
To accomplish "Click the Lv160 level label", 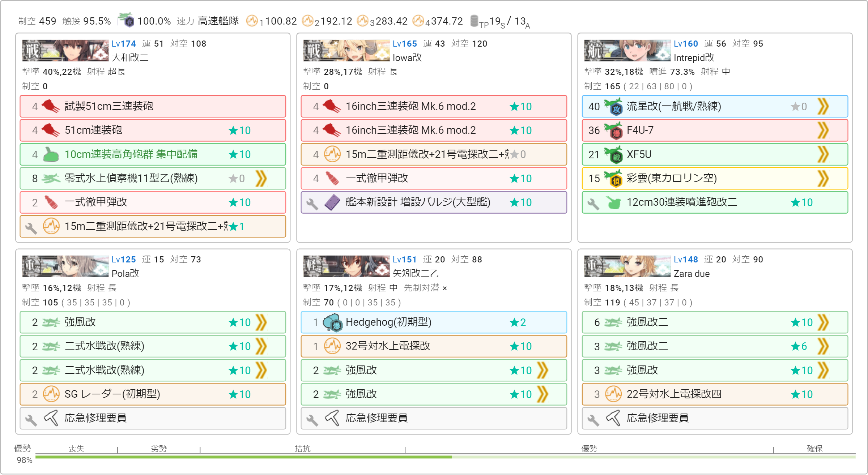I will click(x=686, y=44).
